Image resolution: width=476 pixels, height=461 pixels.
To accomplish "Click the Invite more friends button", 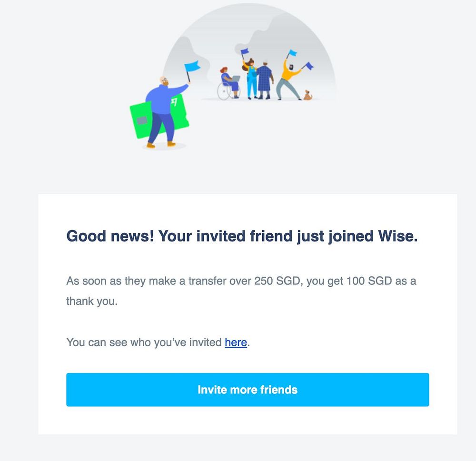I will (248, 390).
